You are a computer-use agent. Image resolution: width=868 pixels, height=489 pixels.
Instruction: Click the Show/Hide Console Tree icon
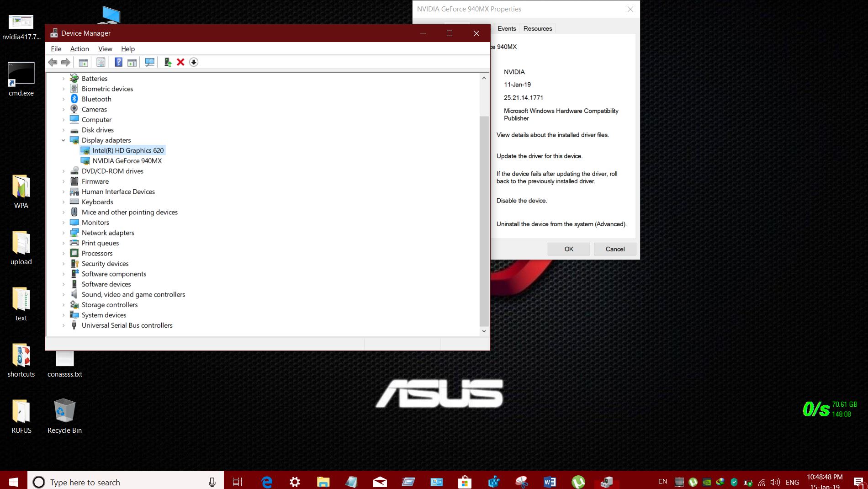[x=83, y=62]
